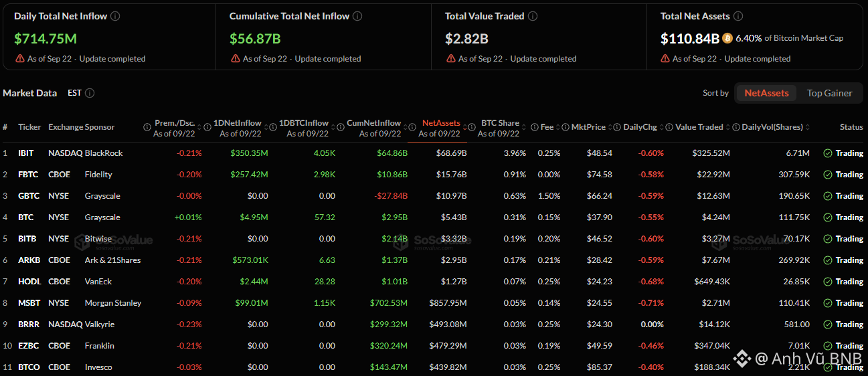This screenshot has width=868, height=376.
Task: Click info icon next to EST label
Action: coord(90,93)
